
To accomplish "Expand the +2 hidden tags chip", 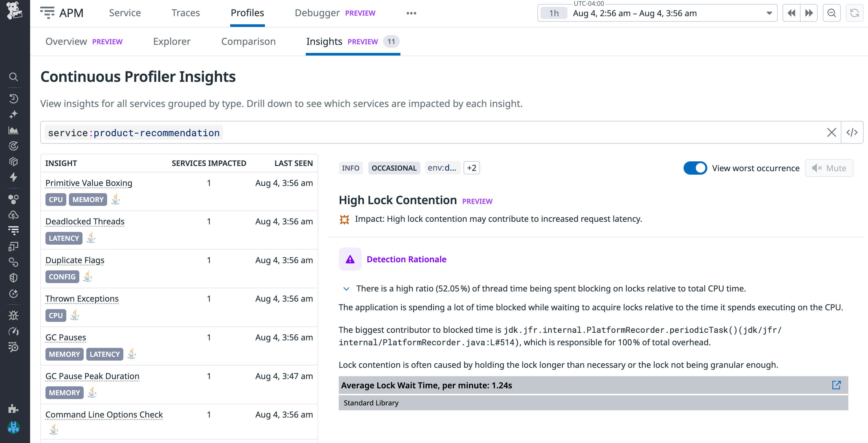I will click(x=472, y=168).
